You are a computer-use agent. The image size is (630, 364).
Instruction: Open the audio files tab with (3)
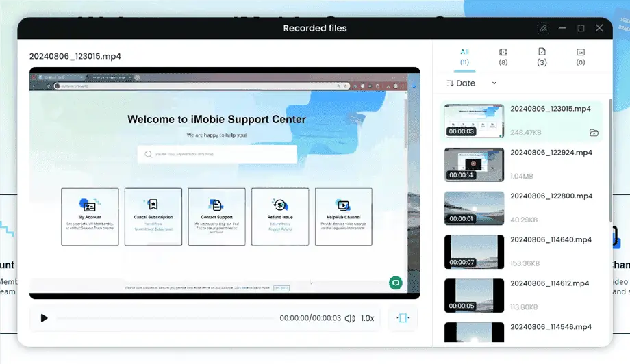542,57
